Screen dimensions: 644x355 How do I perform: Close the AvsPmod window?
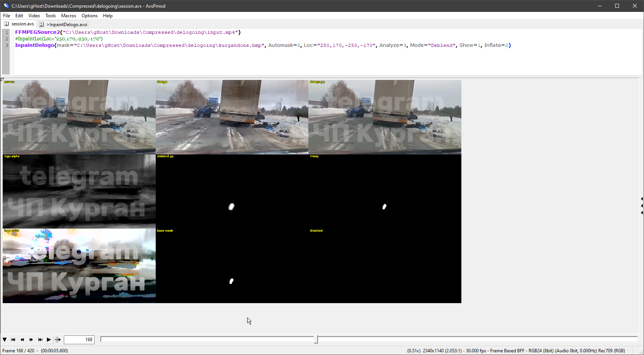(635, 6)
